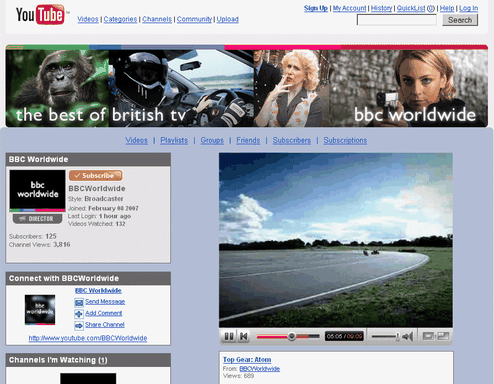494x384 pixels.
Task: Open the Videos link in top navigation
Action: point(88,19)
